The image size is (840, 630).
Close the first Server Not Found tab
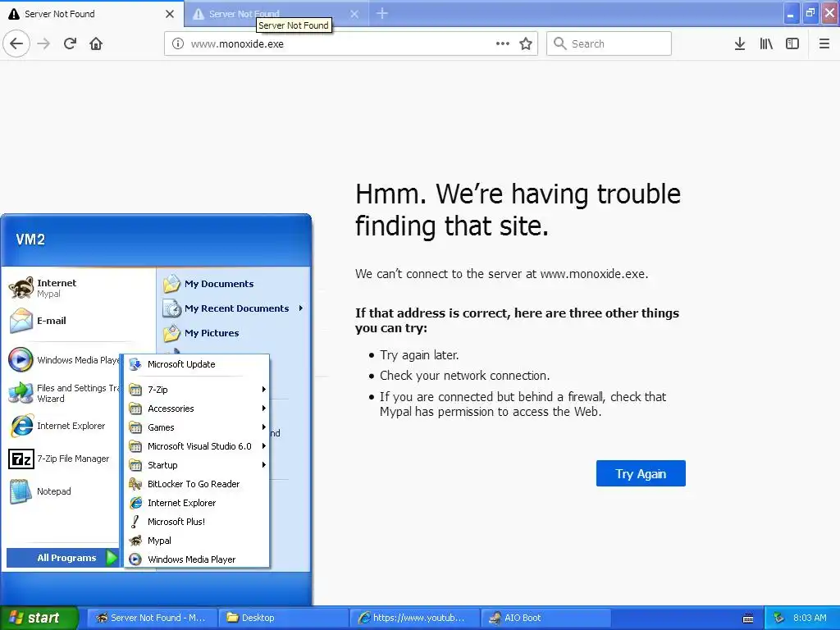click(170, 14)
